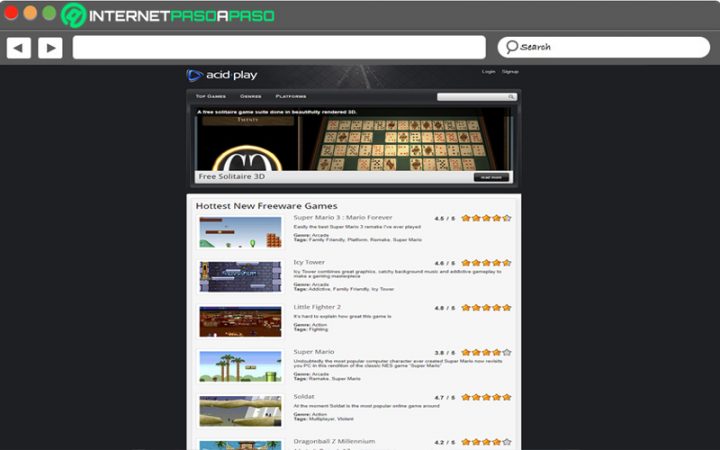Viewport: 720px width, 450px height.
Task: Open the Genres menu
Action: click(x=251, y=96)
